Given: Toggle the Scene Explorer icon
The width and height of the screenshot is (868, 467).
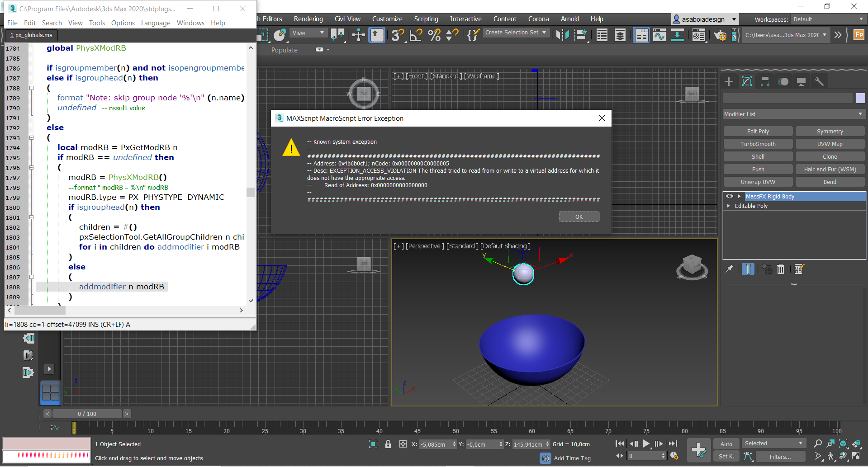Looking at the screenshot, I should 602,35.
